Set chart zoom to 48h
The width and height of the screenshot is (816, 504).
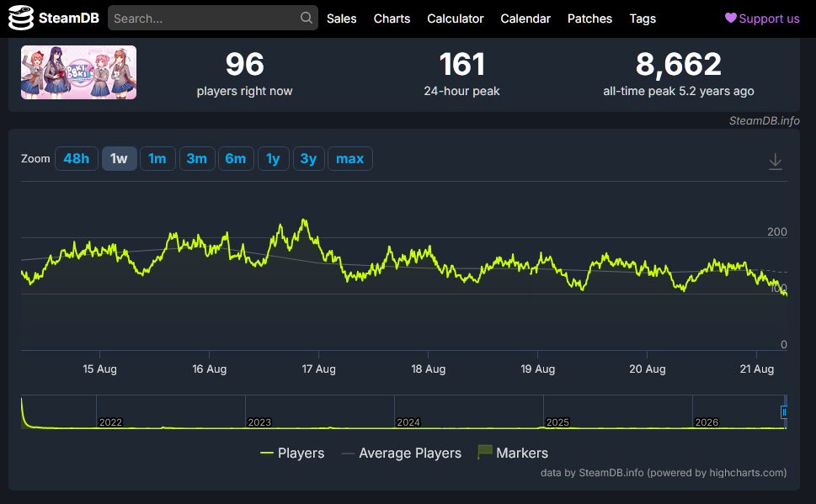pos(77,159)
